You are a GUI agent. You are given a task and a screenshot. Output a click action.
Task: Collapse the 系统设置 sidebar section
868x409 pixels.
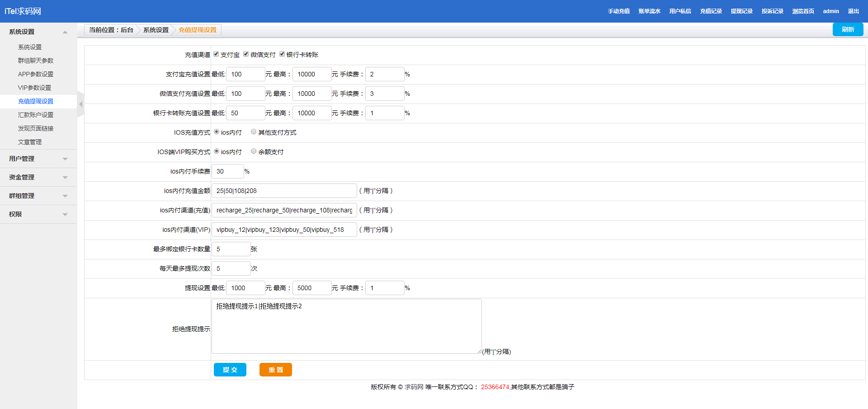[65, 32]
